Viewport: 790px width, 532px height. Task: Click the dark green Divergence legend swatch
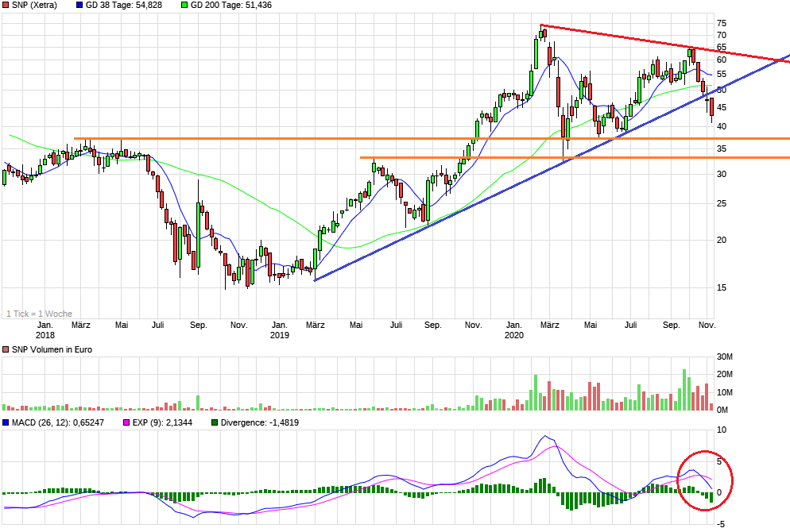tap(217, 423)
